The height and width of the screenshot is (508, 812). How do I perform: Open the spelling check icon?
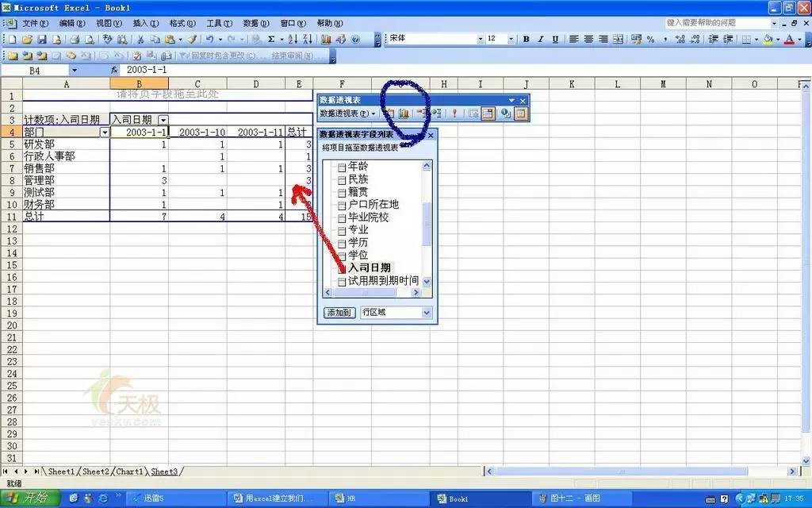click(x=107, y=37)
